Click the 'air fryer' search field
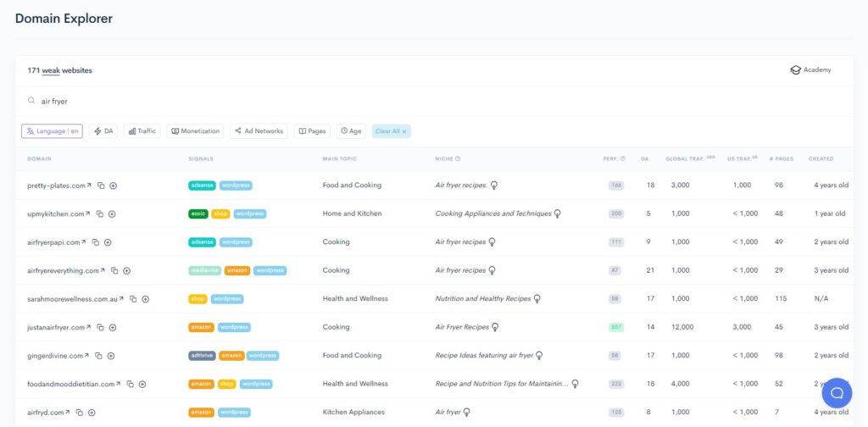868x427 pixels. [x=254, y=101]
